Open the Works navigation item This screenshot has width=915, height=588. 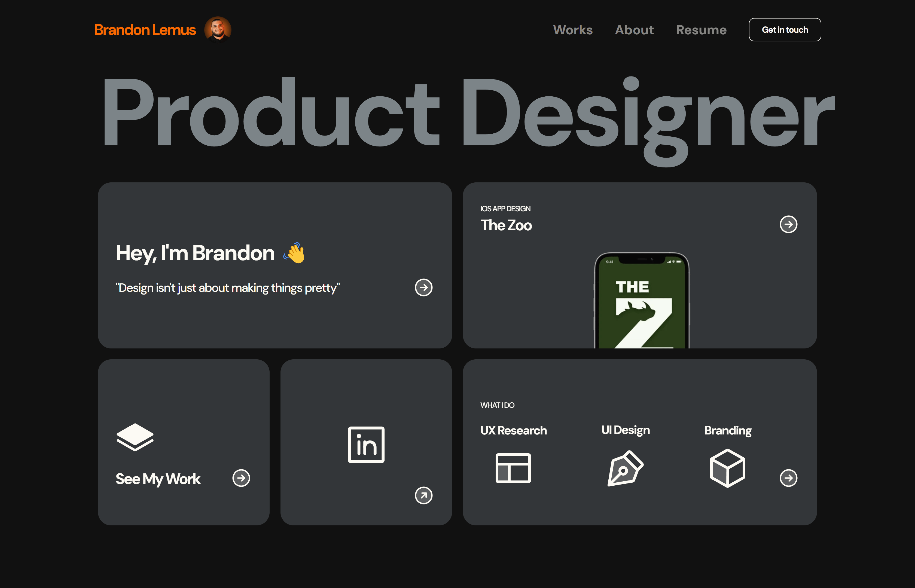point(572,30)
